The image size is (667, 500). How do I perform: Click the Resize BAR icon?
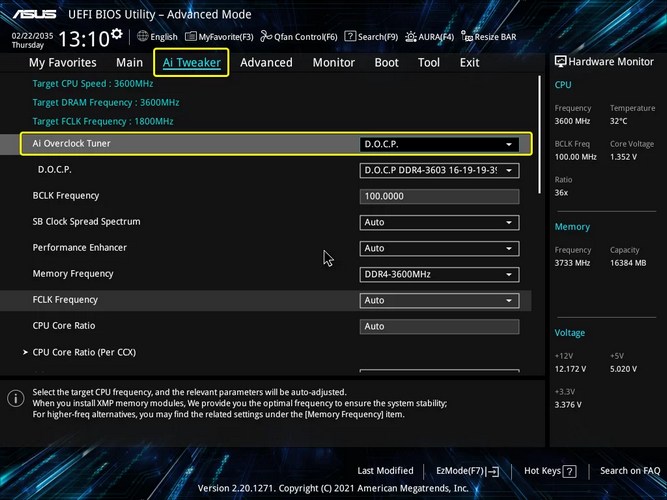click(467, 37)
